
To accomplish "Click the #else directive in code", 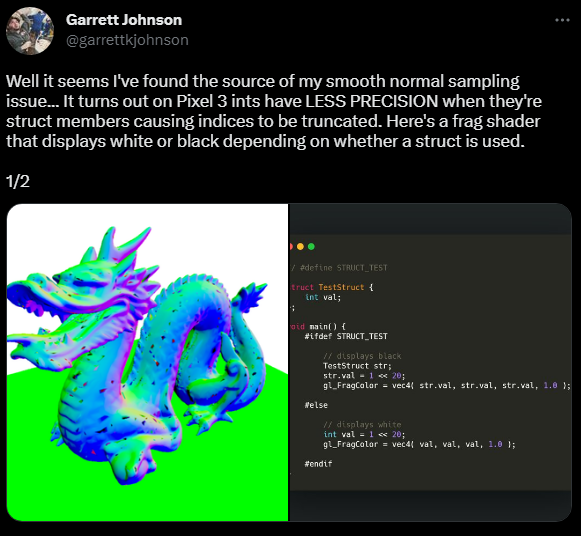I will click(316, 405).
